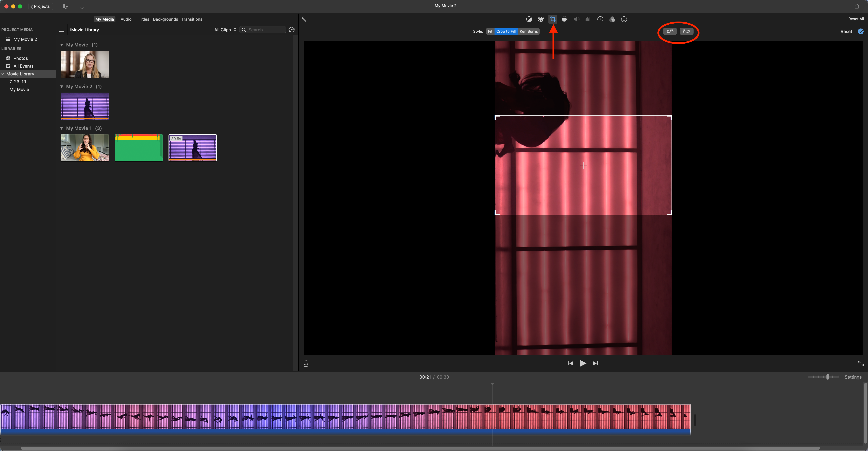Collapse the My Movie 2 event group

coord(62,87)
